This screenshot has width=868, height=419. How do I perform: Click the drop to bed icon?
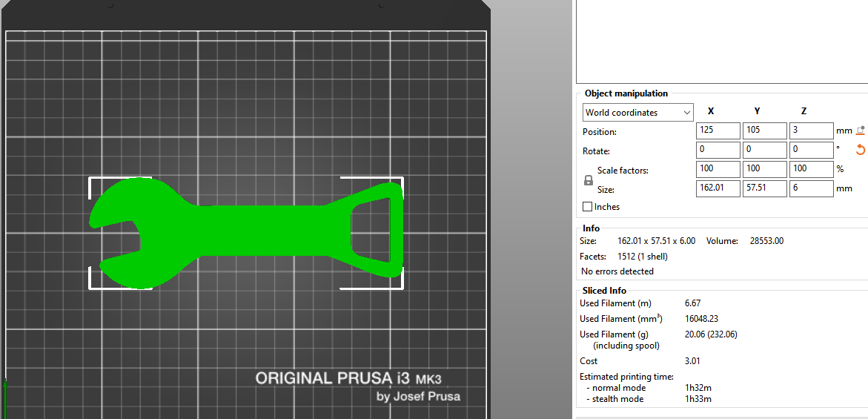(x=861, y=131)
